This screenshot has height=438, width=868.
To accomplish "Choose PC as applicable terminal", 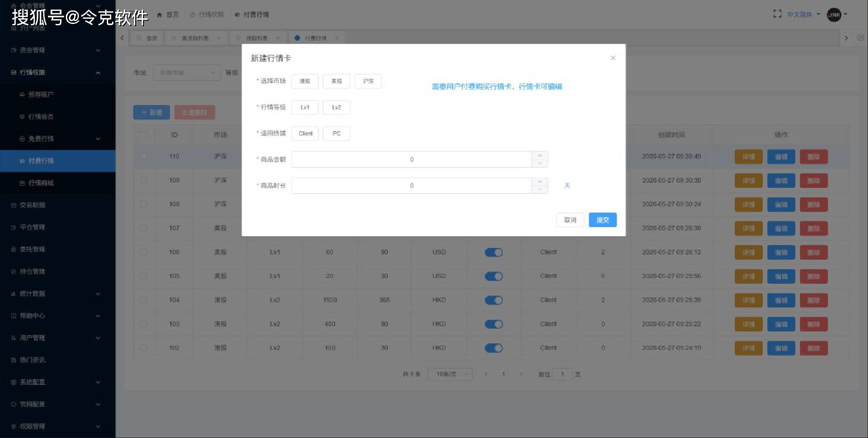I will click(x=336, y=133).
